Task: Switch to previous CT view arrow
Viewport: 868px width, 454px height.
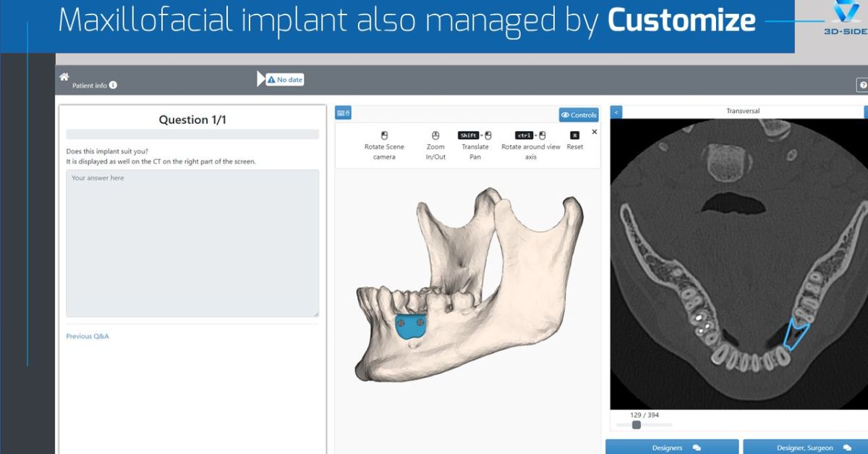Action: [616, 112]
